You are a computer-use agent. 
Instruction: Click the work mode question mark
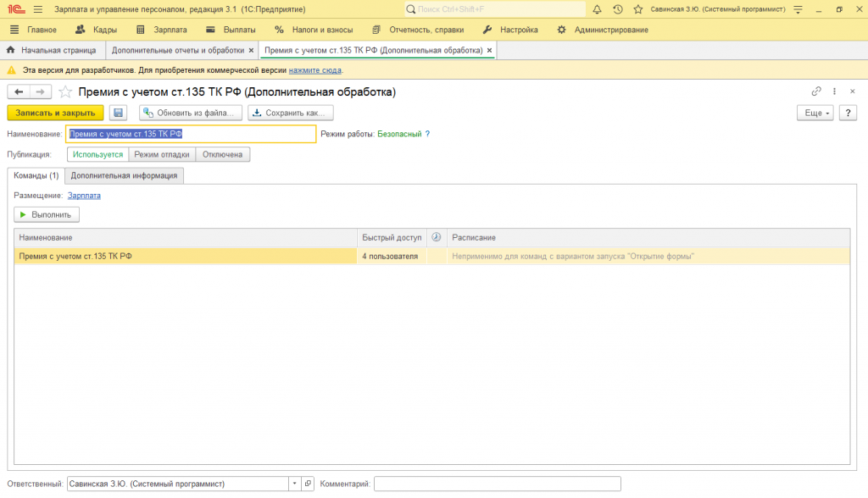[x=427, y=134]
